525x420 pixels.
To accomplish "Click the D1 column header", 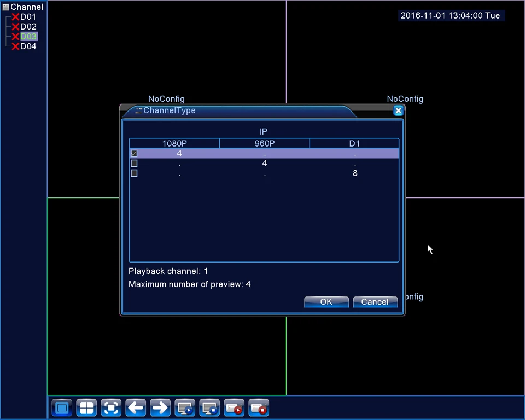I will (x=354, y=143).
